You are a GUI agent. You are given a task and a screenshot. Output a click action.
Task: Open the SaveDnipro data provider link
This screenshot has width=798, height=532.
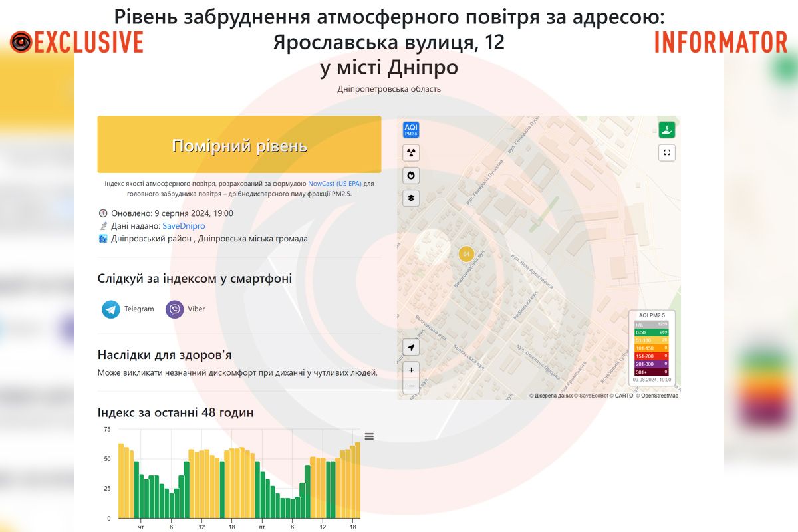pyautogui.click(x=184, y=226)
